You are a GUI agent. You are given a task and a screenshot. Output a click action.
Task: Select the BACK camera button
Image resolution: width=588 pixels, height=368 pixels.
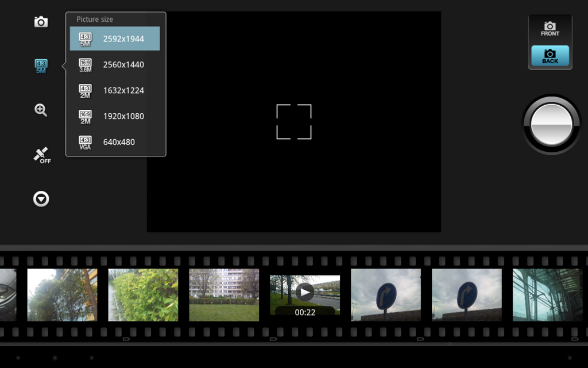[550, 56]
